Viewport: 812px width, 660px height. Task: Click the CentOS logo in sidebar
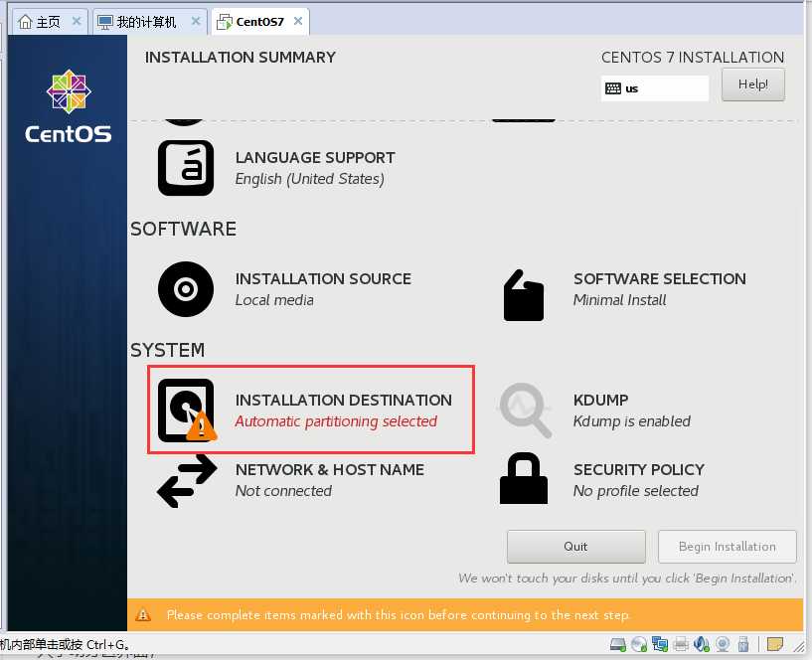[x=69, y=106]
